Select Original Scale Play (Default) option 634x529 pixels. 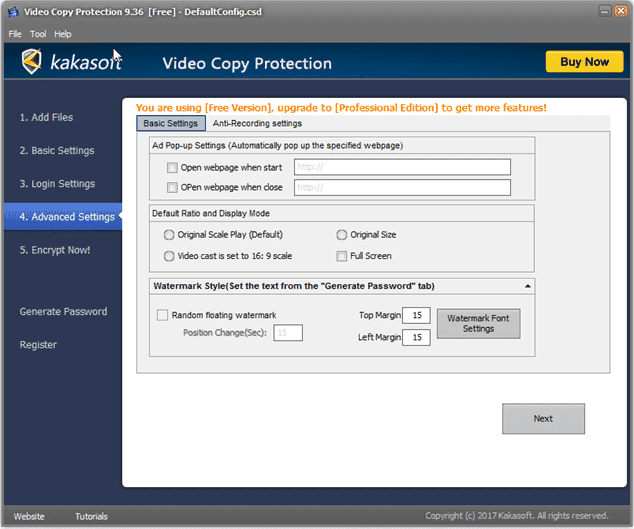point(168,235)
